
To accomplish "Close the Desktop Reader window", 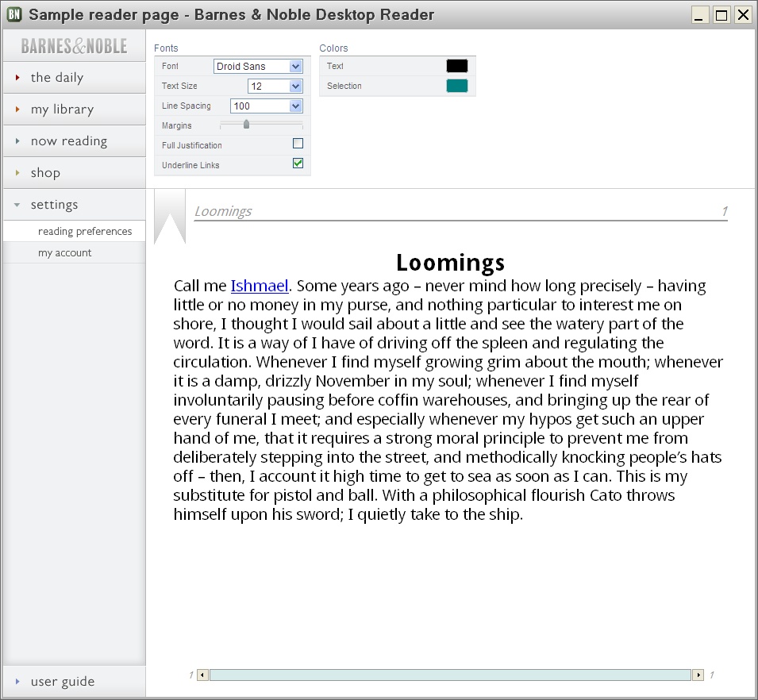I will click(743, 15).
